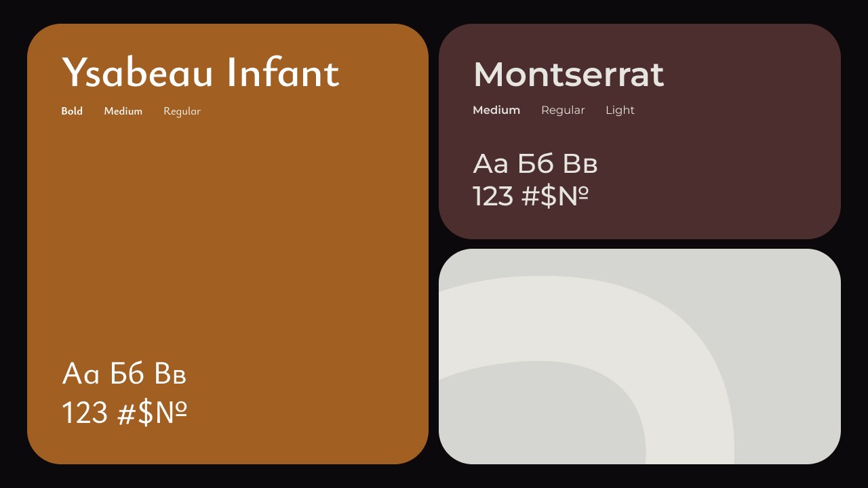Screen dimensions: 868x488
Task: Click "#$№" symbols in the orange card
Action: tap(153, 413)
